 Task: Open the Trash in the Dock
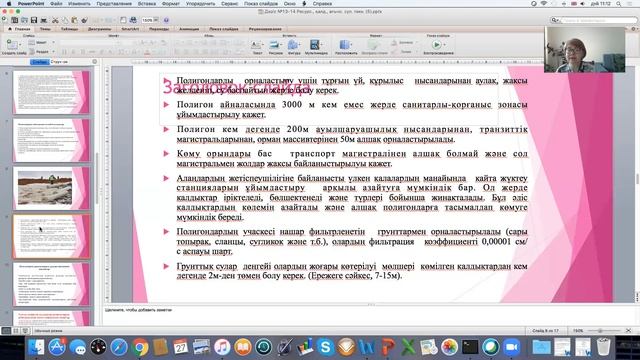point(603,347)
